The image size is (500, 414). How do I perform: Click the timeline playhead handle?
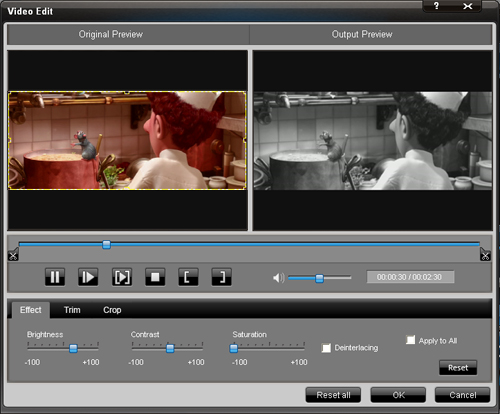point(106,245)
